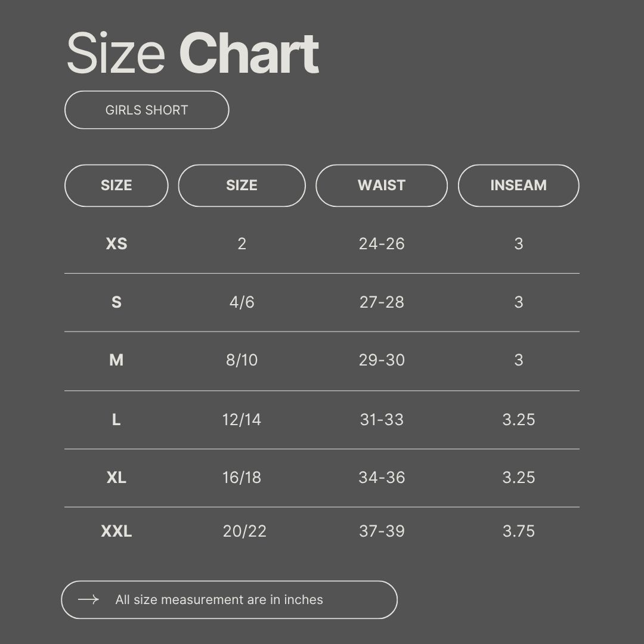Click the 29-30 waist measurement

coord(382,360)
